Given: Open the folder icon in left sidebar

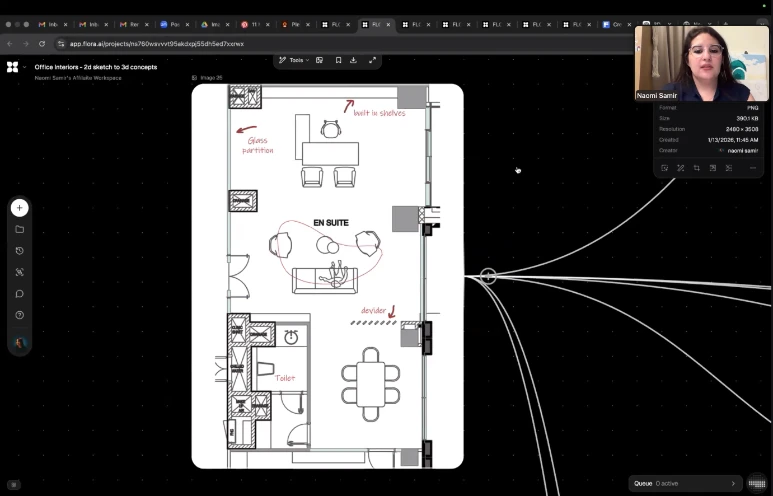Looking at the screenshot, I should click(x=19, y=230).
